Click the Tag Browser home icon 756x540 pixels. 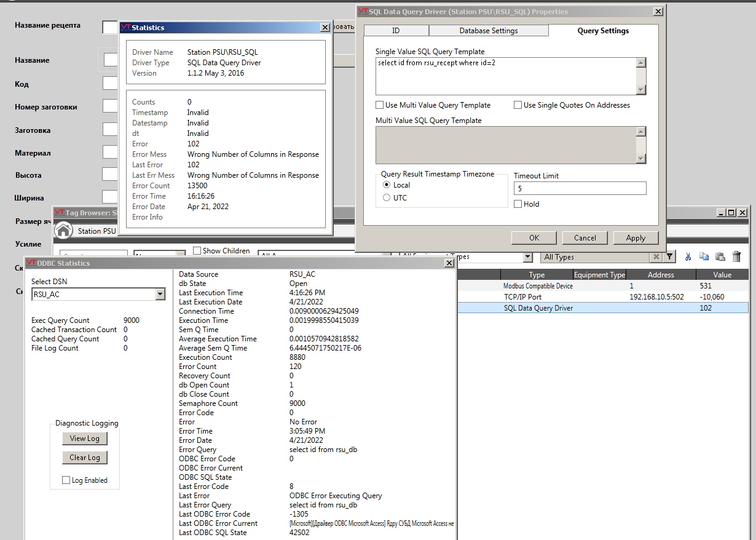(x=63, y=231)
